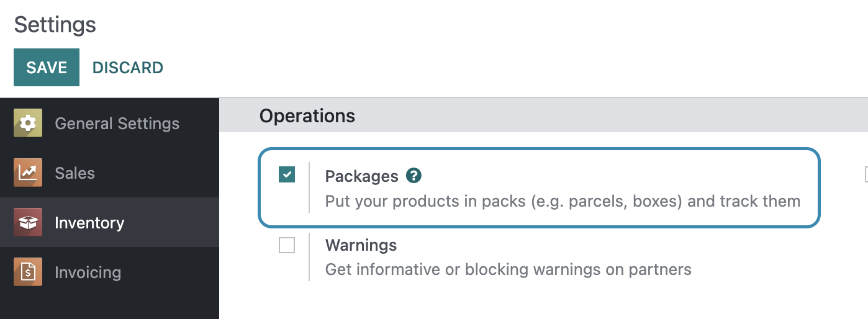Go to the Invoicing settings tab
Screen dimensions: 868x319
[x=88, y=272]
